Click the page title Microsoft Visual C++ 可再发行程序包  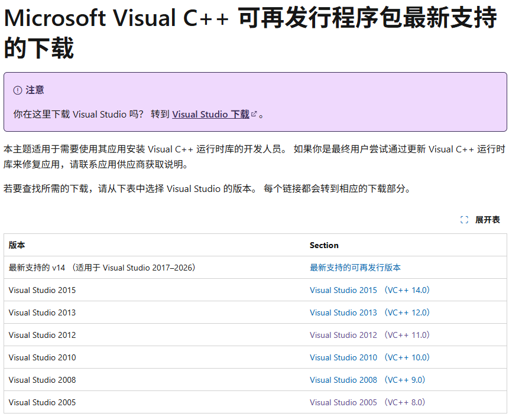(x=250, y=32)
